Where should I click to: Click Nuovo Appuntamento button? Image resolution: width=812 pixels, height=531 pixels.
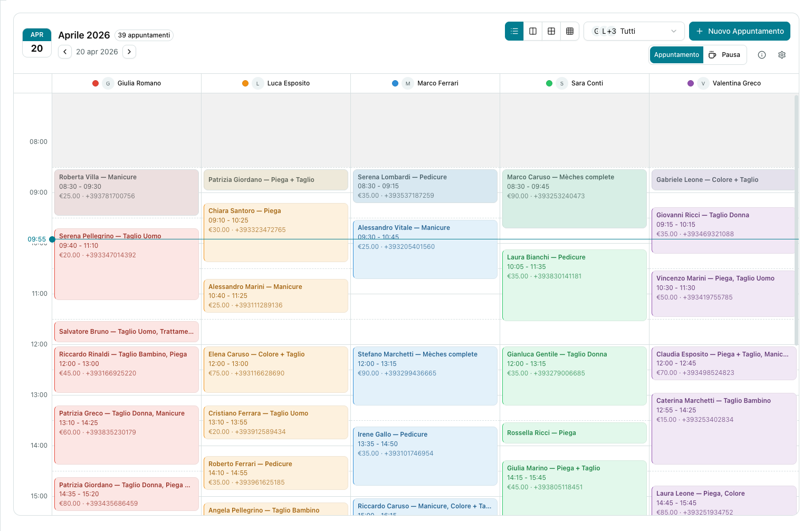740,31
